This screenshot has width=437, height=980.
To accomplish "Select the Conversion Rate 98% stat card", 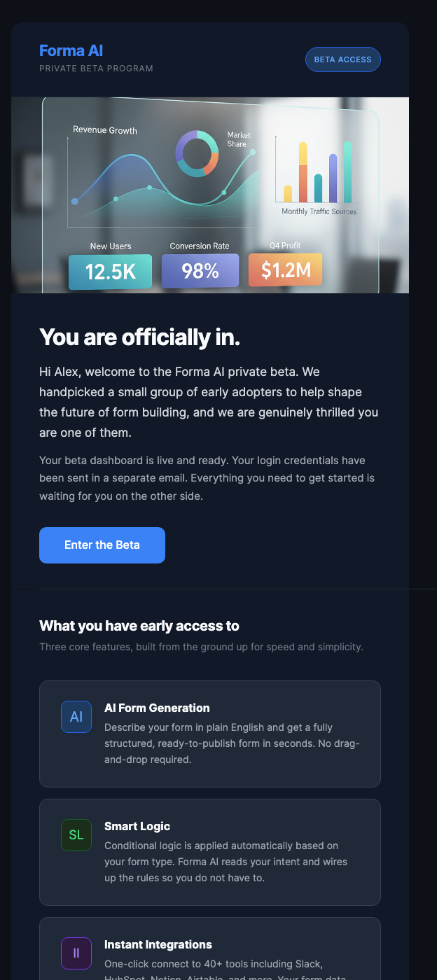I will coord(200,270).
